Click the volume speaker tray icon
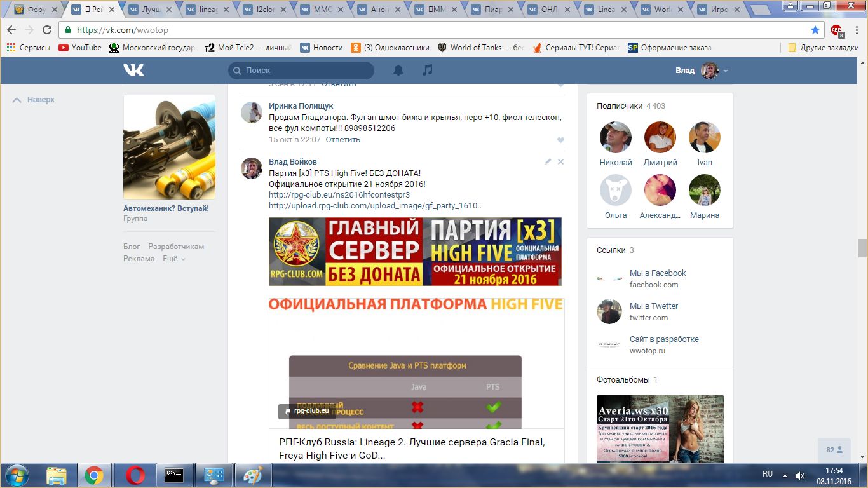This screenshot has height=488, width=868. click(x=800, y=475)
